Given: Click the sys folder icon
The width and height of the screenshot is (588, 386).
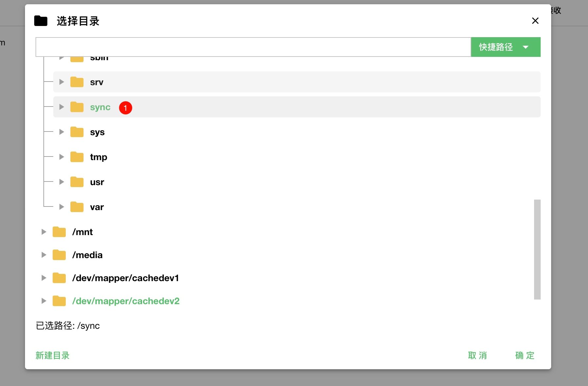Looking at the screenshot, I should pyautogui.click(x=77, y=132).
